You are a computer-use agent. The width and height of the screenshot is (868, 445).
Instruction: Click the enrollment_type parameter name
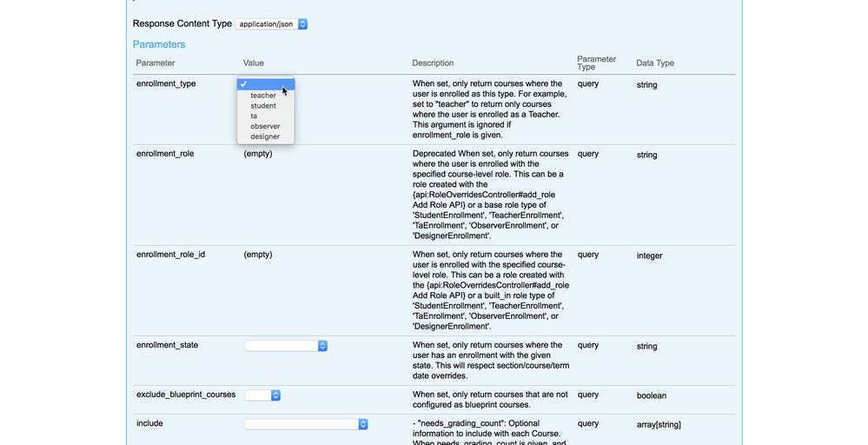(166, 83)
